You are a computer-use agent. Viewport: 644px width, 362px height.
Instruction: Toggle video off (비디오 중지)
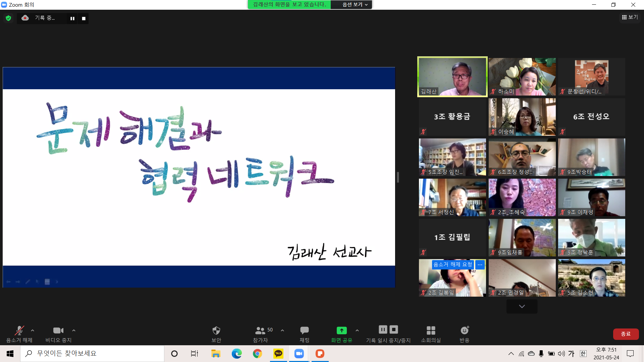58,330
